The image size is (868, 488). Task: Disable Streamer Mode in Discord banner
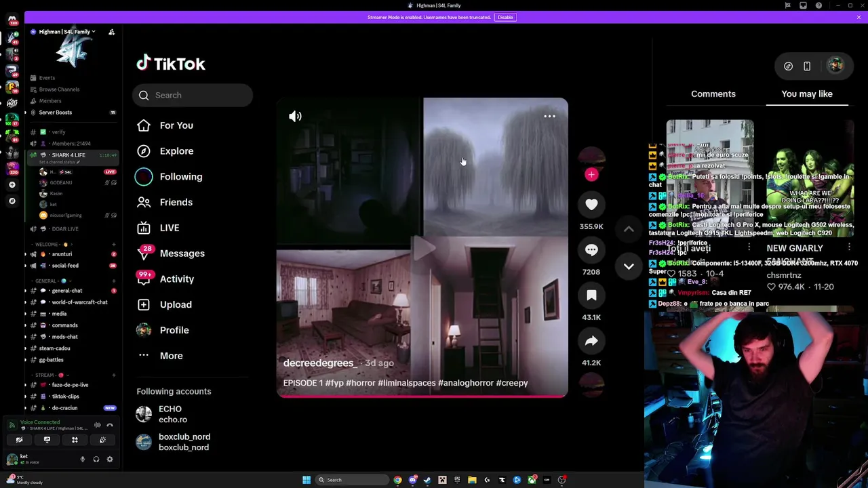click(x=505, y=17)
